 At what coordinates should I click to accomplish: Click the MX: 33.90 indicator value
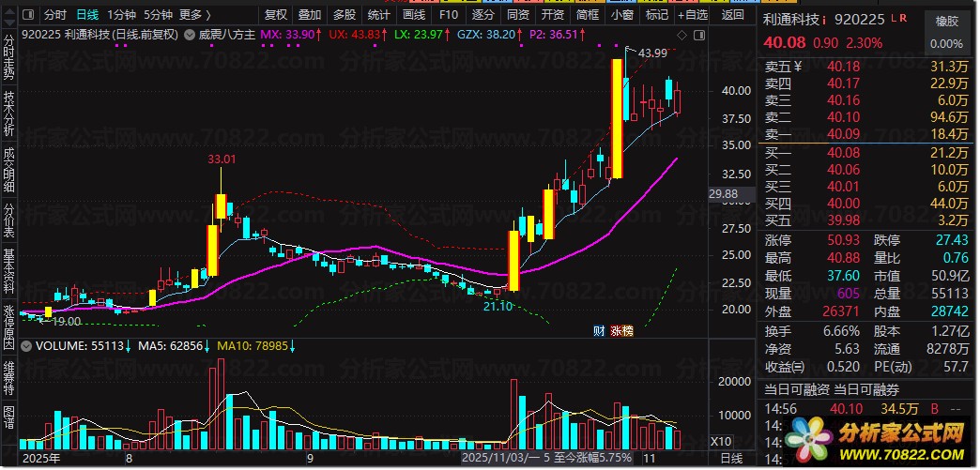(x=292, y=35)
